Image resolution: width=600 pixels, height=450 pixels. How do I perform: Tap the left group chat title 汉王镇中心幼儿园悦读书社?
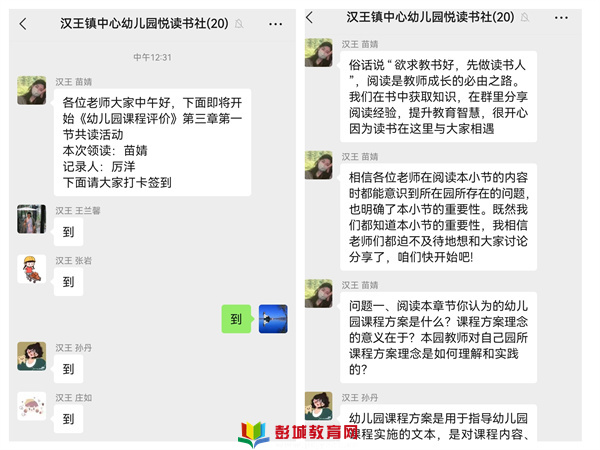144,24
